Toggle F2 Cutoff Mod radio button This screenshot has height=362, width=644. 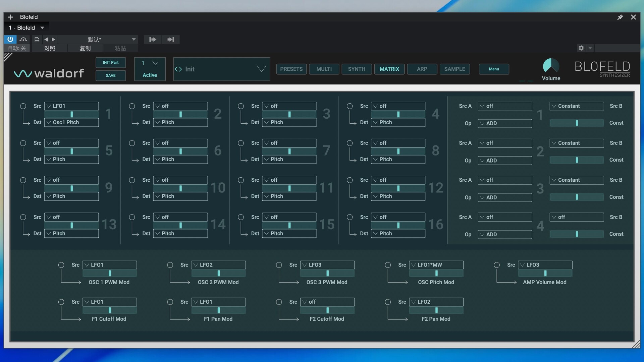click(x=279, y=302)
